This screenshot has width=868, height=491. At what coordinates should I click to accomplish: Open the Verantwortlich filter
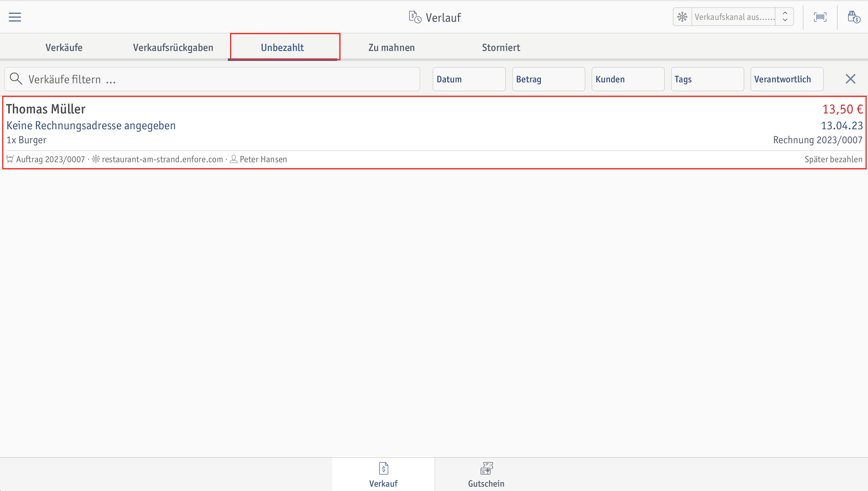click(x=787, y=79)
